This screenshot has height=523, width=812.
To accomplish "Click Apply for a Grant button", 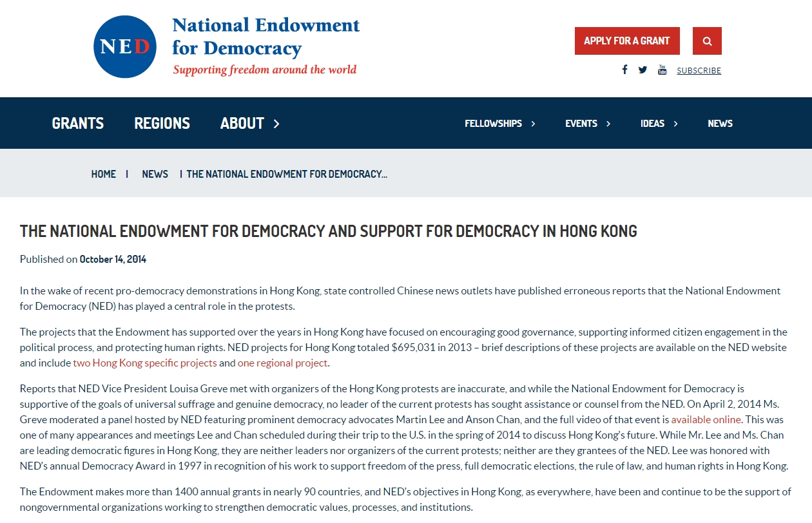I will tap(627, 41).
